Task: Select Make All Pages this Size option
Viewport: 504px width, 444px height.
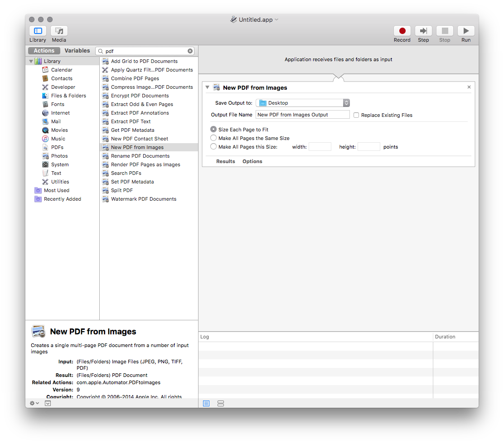Action: [213, 146]
